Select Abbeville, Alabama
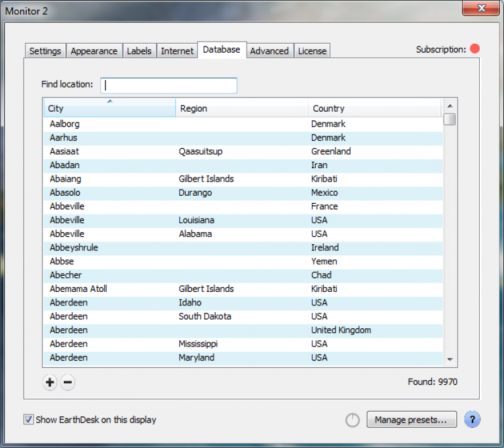The image size is (504, 448). (x=243, y=234)
